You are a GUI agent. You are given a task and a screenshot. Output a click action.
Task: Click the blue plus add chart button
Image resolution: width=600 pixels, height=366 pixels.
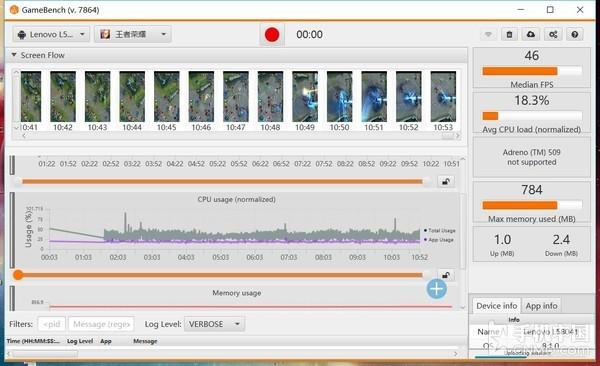pyautogui.click(x=437, y=289)
